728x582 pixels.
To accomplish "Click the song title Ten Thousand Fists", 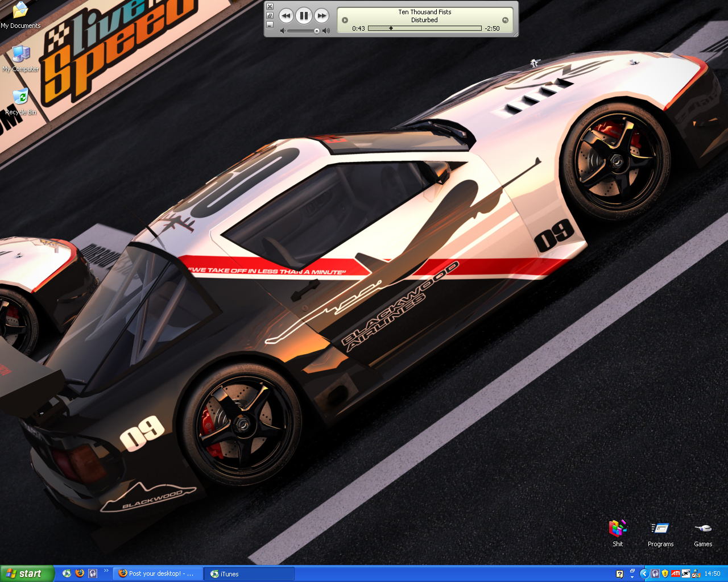I will point(425,12).
